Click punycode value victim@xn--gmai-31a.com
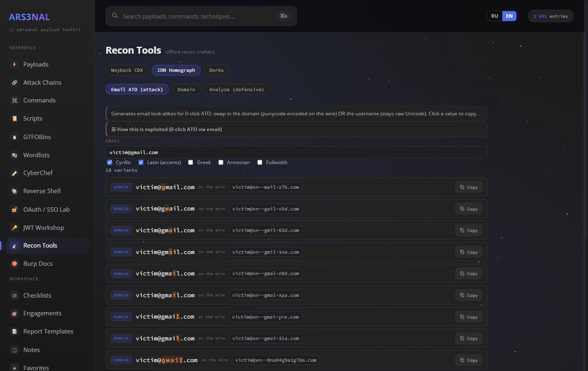Image resolution: width=588 pixels, height=371 pixels. (265, 338)
